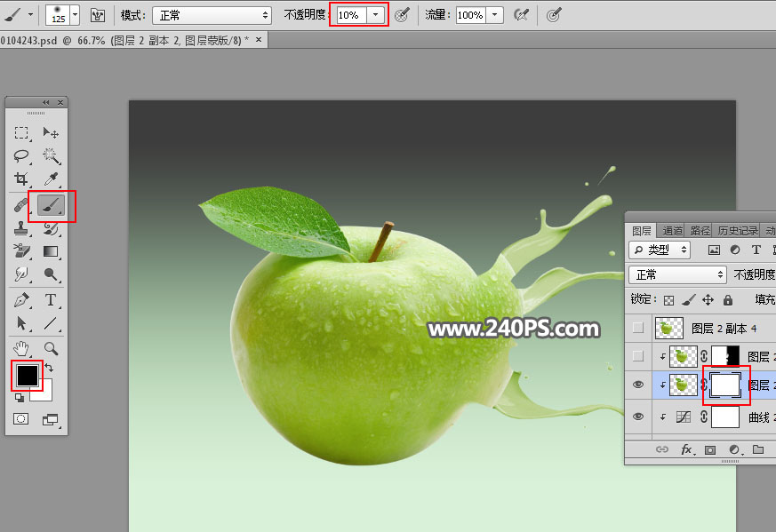Viewport: 776px width, 532px height.
Task: Select the History Brush tool
Action: (x=50, y=228)
